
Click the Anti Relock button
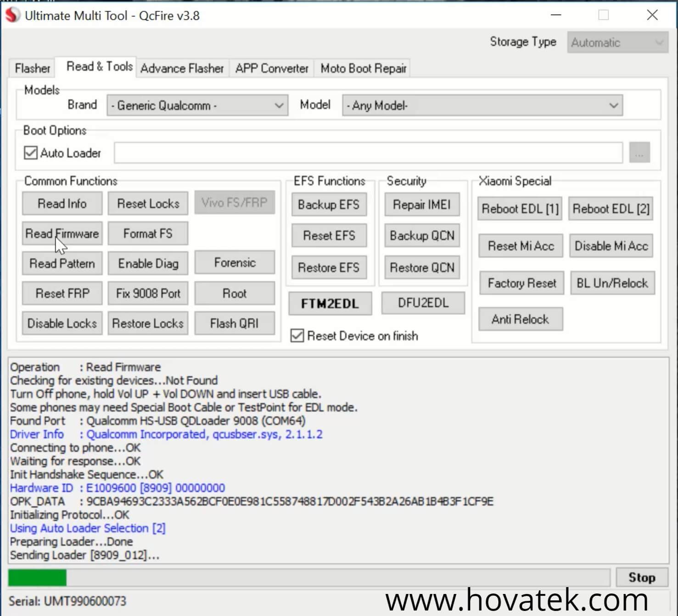click(x=521, y=319)
